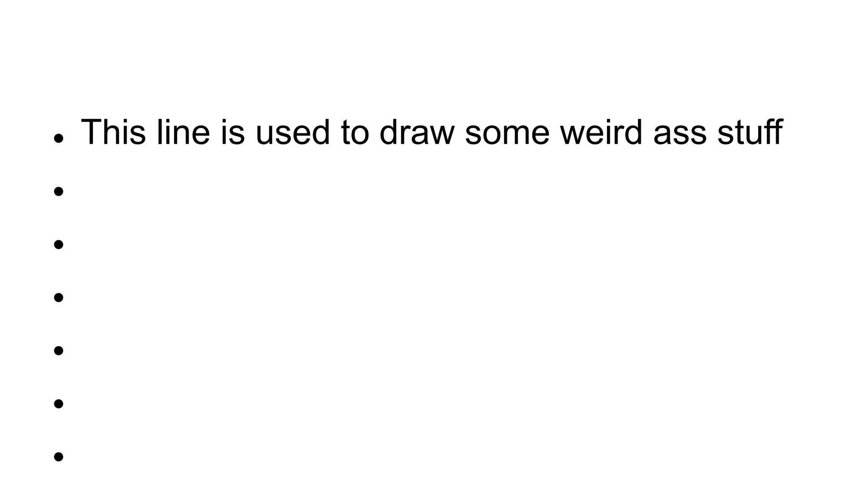
Task: Click the word 'used' in the text
Action: point(292,132)
